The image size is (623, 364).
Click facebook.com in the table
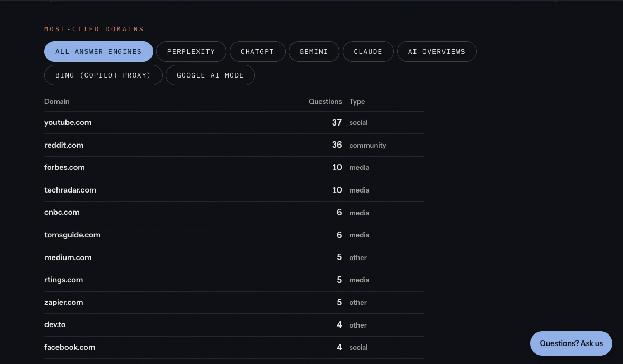click(x=70, y=347)
